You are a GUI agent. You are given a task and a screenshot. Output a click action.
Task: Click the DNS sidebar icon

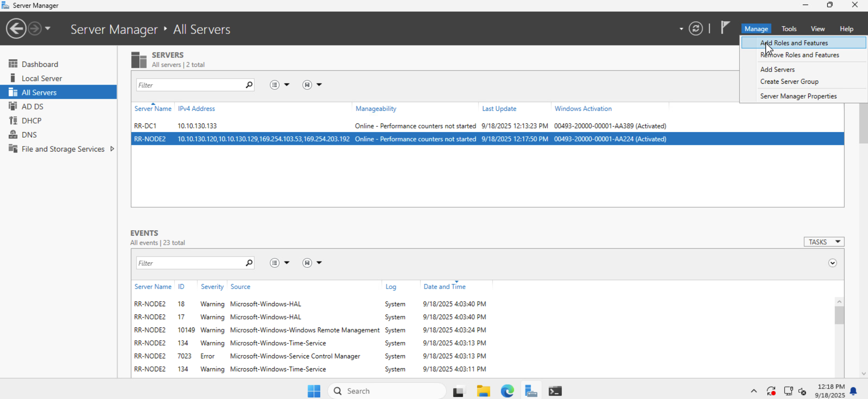coord(13,134)
